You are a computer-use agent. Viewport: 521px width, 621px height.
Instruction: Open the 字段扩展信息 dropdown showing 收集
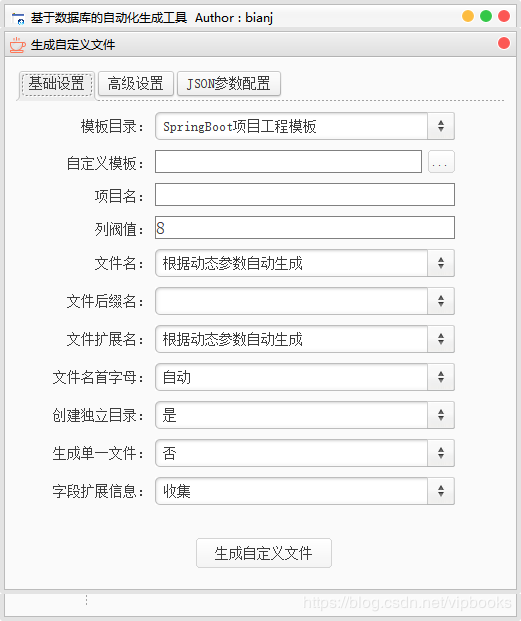pyautogui.click(x=304, y=491)
